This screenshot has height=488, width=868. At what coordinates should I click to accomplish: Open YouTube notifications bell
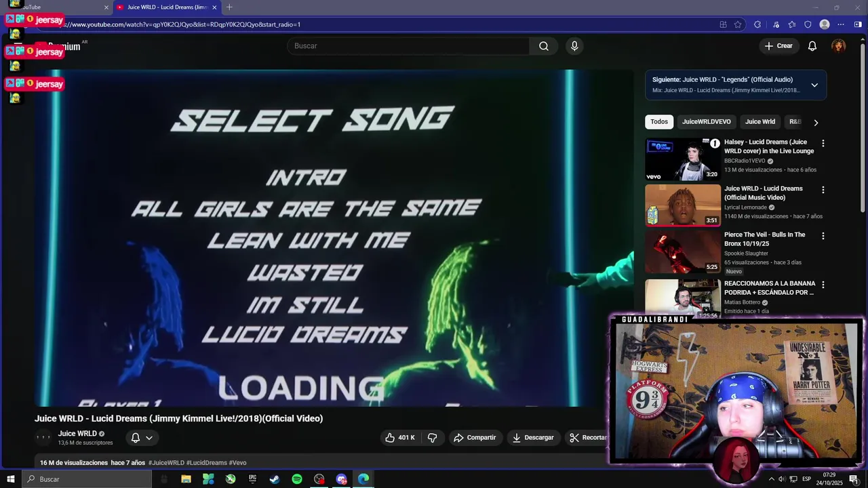(x=812, y=46)
